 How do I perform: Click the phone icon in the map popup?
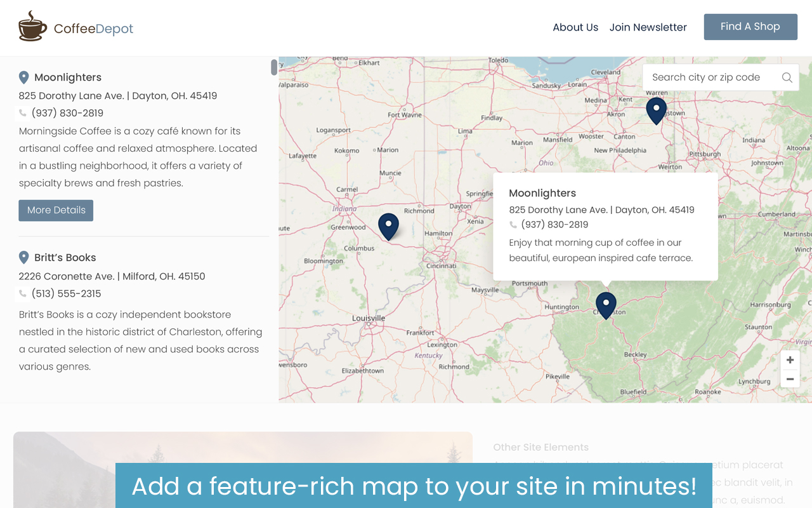point(513,225)
